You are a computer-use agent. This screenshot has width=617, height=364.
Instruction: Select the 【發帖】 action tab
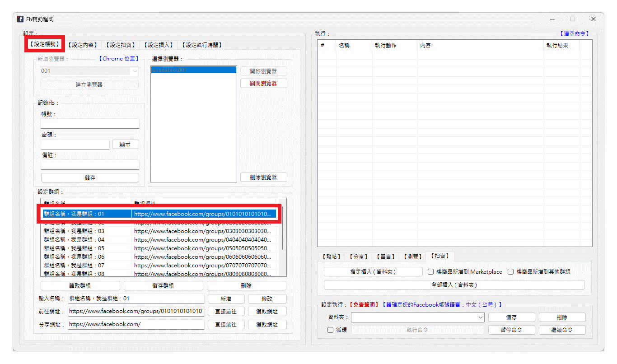pos(332,257)
